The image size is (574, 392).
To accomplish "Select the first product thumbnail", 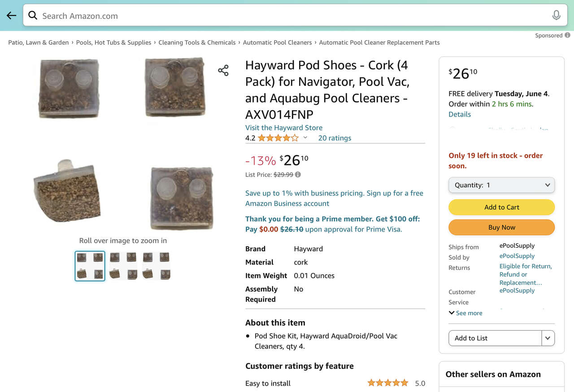I will tap(90, 266).
